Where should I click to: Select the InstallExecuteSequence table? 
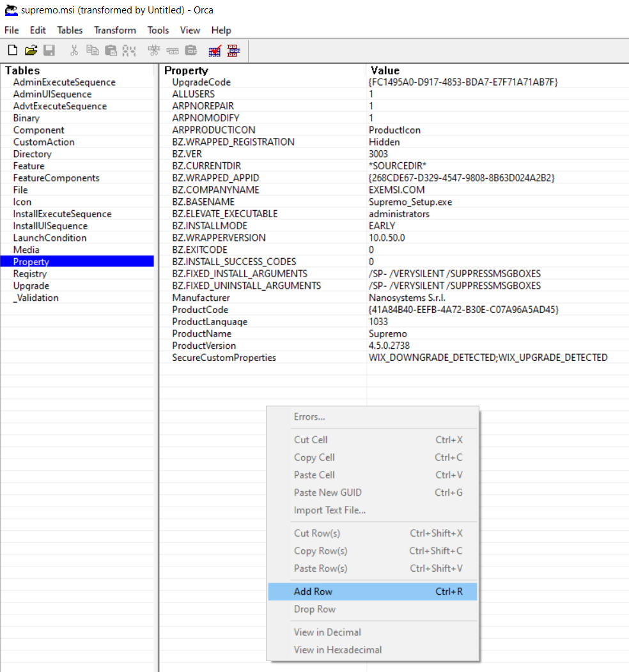pyautogui.click(x=62, y=214)
